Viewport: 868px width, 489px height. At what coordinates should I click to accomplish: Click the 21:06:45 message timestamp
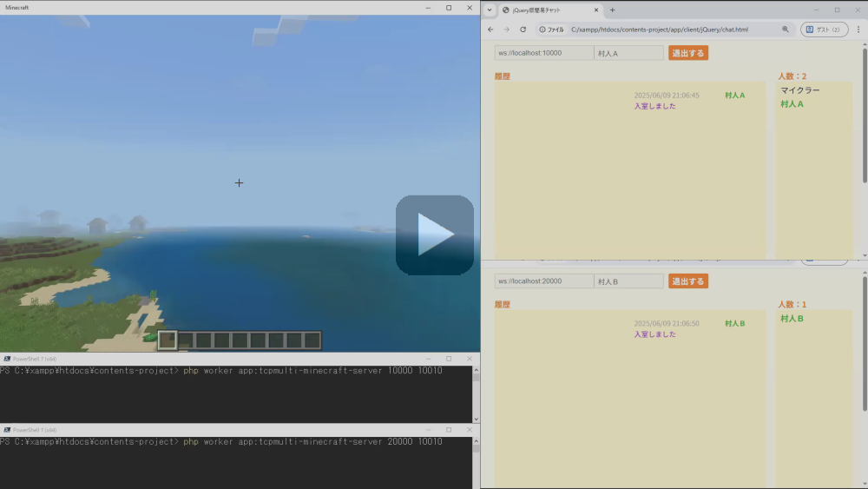667,96
